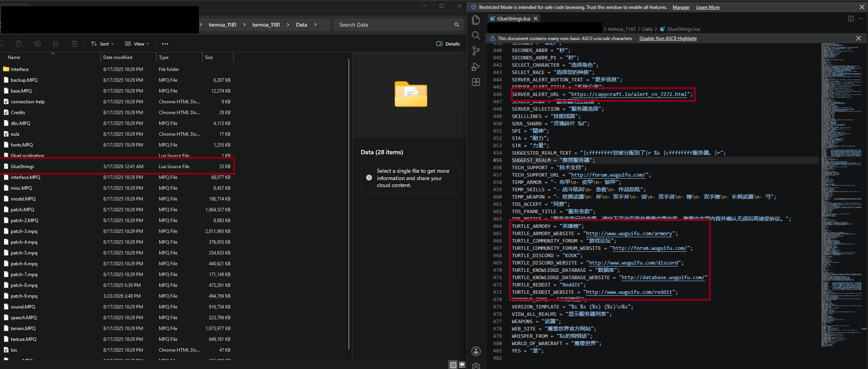Open the editor More Actions ellipsis
868x369 pixels.
(861, 19)
